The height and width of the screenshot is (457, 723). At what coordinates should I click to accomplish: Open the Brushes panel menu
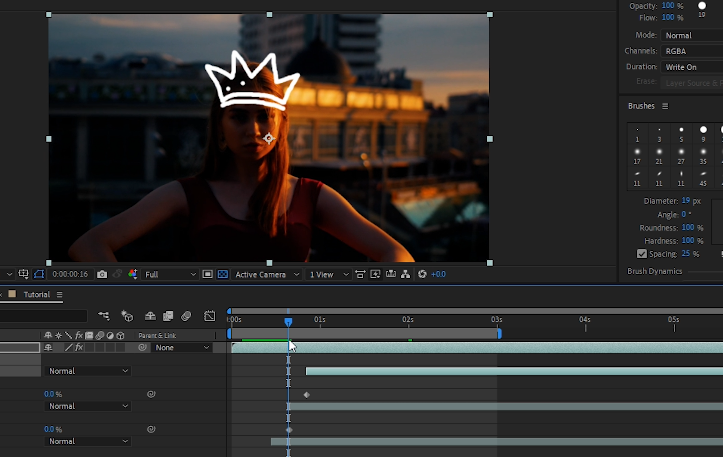click(x=665, y=106)
